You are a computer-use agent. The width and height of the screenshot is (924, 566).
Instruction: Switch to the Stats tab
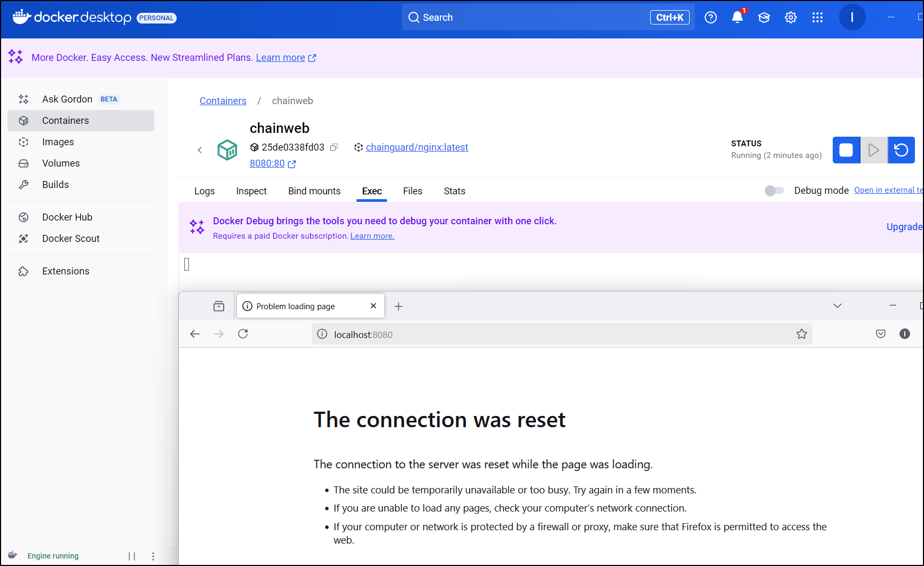click(455, 191)
